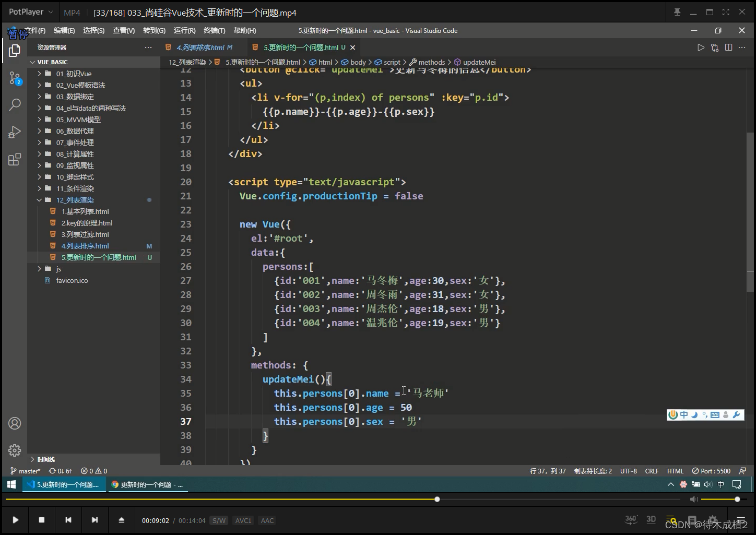Viewport: 756px width, 535px height.
Task: Open the Source Control view icon
Action: pos(15,78)
